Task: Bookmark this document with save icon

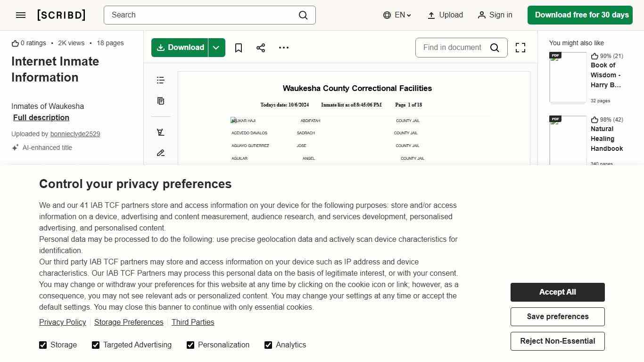Action: point(239,48)
